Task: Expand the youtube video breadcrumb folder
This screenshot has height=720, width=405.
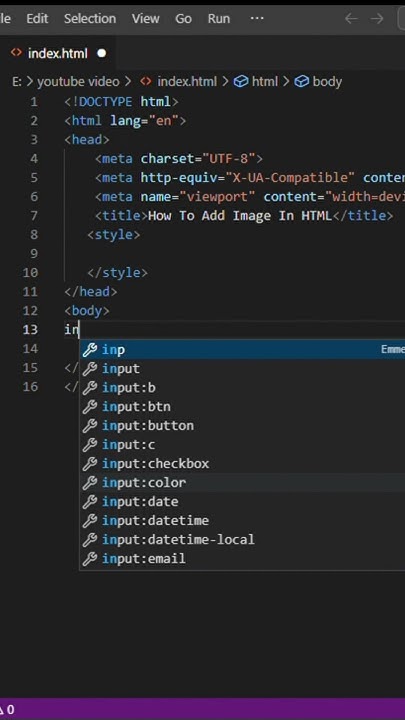Action: (x=78, y=82)
